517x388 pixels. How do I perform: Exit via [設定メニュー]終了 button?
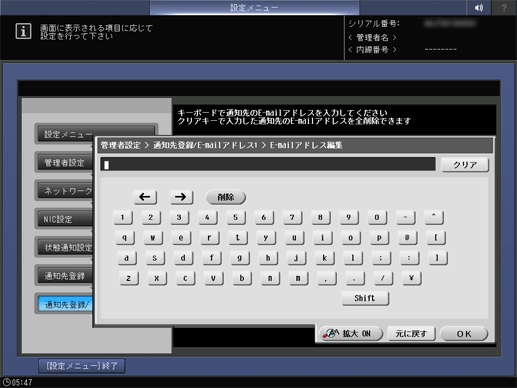[82, 366]
